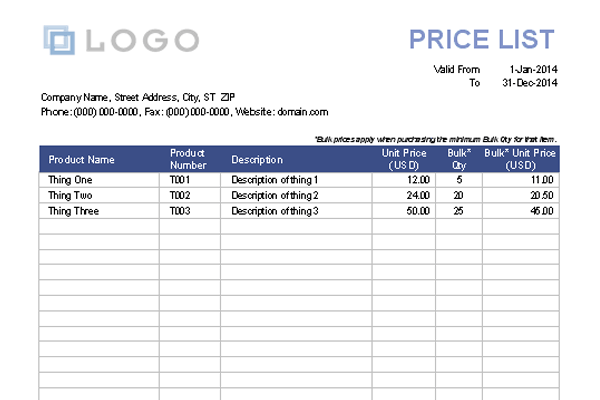This screenshot has height=400, width=600.
Task: Click the bulk quantity cell showing 20
Action: click(458, 195)
